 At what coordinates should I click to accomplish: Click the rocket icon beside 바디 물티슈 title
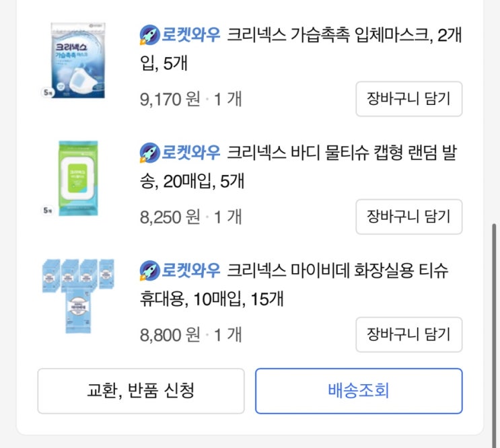tap(149, 153)
